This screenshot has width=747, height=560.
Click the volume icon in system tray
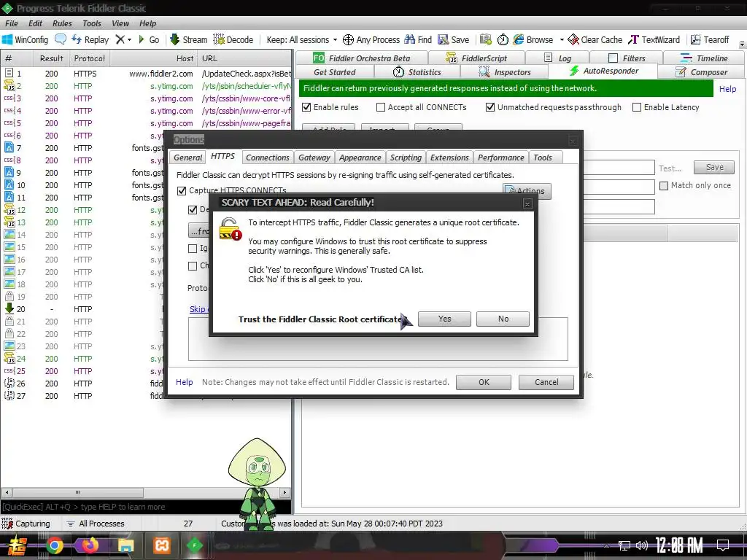[x=641, y=545]
